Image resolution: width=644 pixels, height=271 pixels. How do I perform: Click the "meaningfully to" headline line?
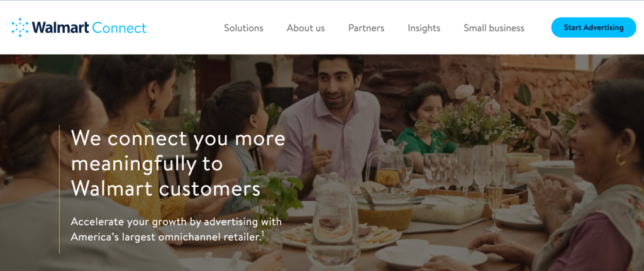pyautogui.click(x=147, y=164)
